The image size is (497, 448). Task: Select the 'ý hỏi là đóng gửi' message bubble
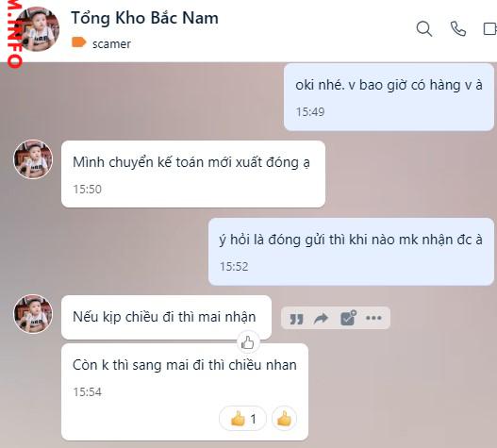coord(351,252)
